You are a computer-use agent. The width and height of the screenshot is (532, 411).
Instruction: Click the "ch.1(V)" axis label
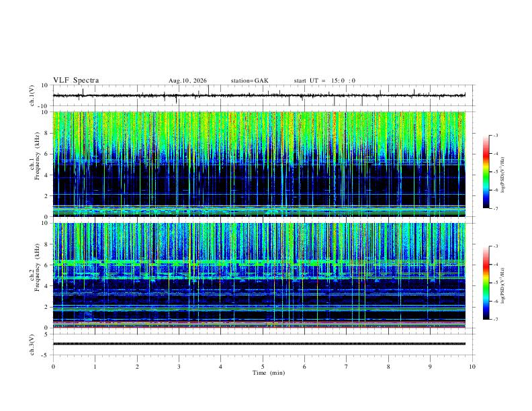32,95
